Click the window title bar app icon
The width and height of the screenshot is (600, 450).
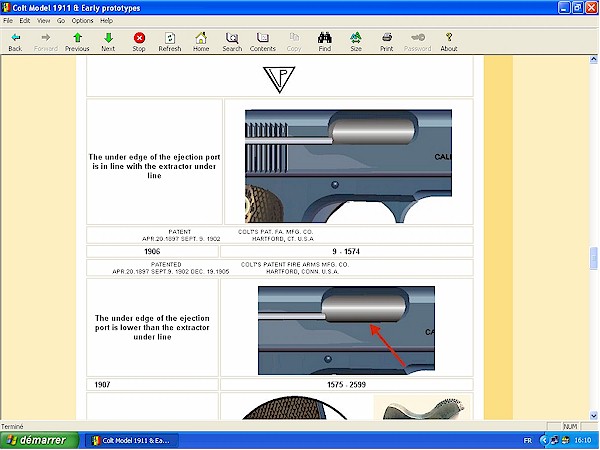[6, 8]
